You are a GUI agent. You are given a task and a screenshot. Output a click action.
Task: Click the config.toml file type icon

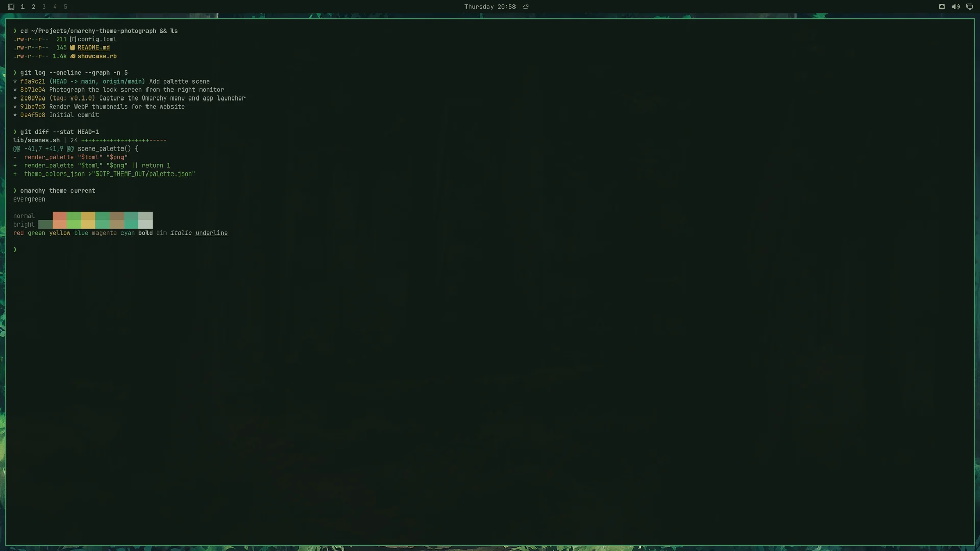72,39
